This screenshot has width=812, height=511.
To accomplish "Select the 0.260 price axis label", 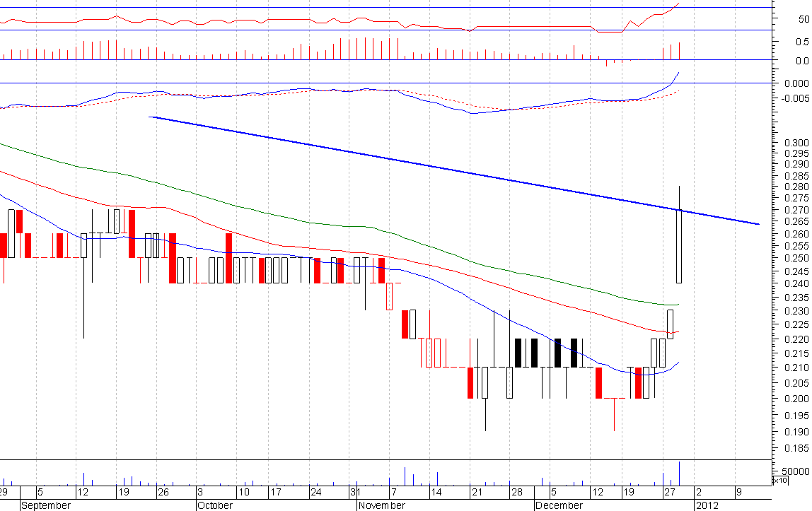I will point(797,234).
